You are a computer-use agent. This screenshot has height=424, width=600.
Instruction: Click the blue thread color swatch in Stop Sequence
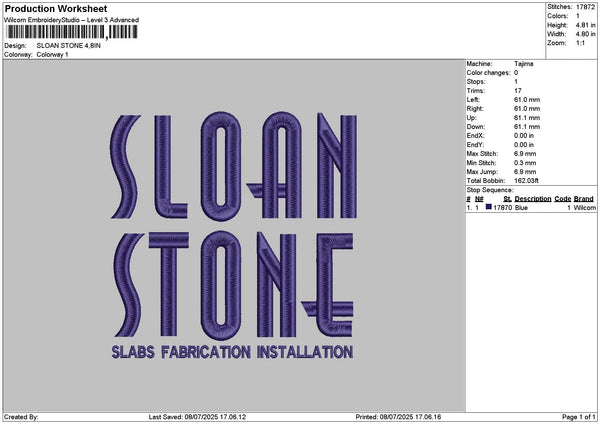[488, 207]
